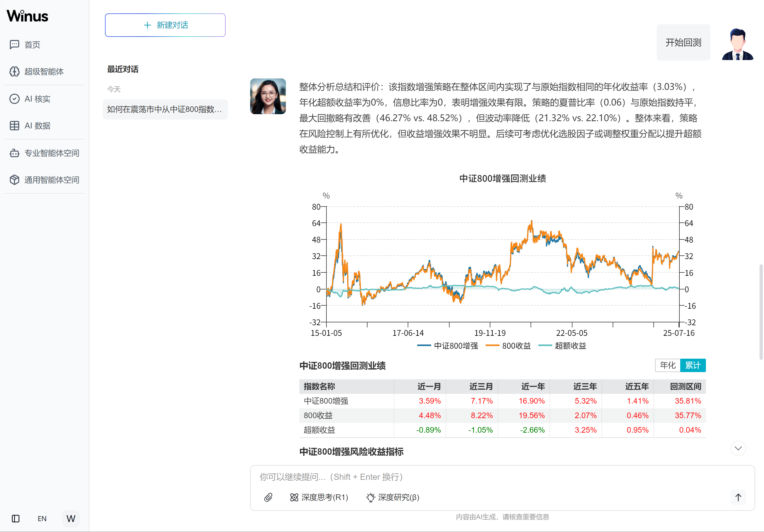Open 通用智能体空间 cube icon
Image resolution: width=764 pixels, height=532 pixels.
(14, 180)
